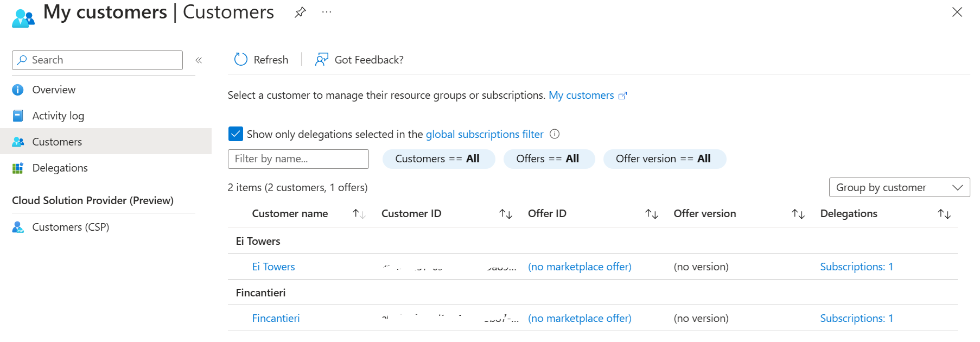Open Ei Towers Subscriptions: 1 link
This screenshot has height=342, width=980.
(856, 267)
